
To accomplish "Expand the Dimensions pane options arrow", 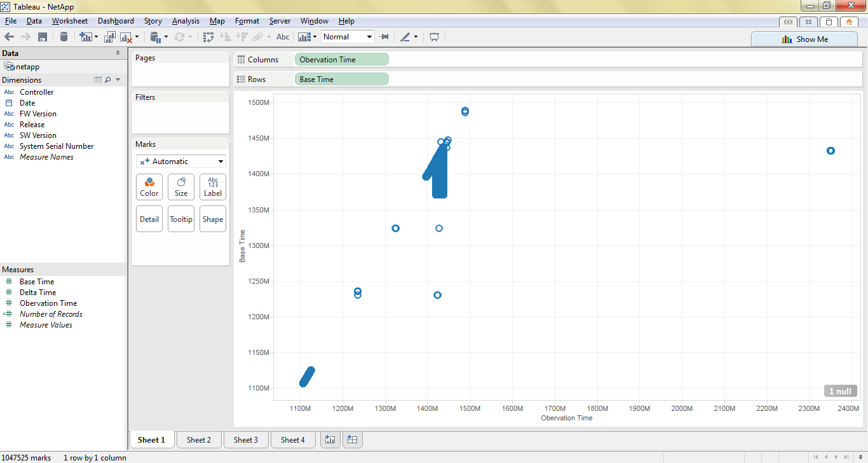I will coord(118,80).
